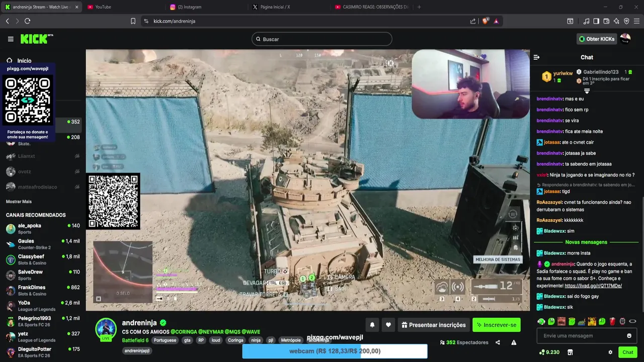644x362 pixels.
Task: Click the Obter KICKs button
Action: coord(596,39)
